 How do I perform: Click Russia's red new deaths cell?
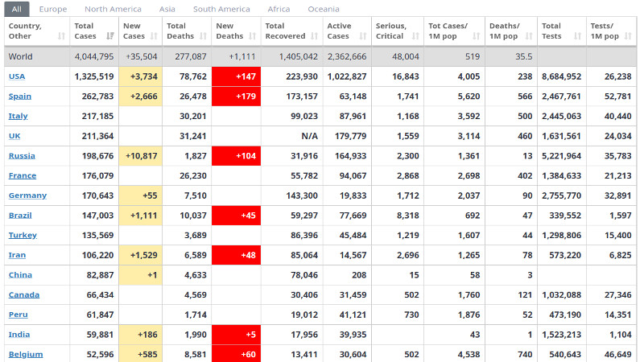[x=236, y=156]
